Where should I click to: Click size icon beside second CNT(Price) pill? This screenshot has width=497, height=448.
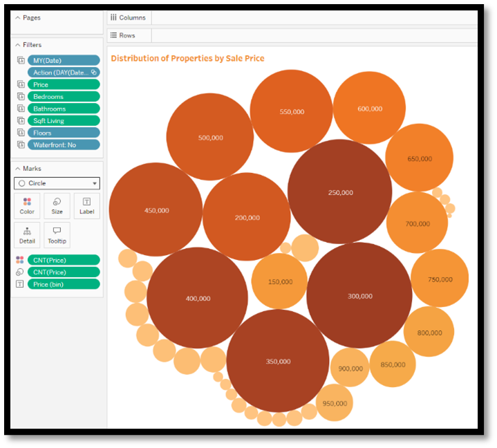19,272
